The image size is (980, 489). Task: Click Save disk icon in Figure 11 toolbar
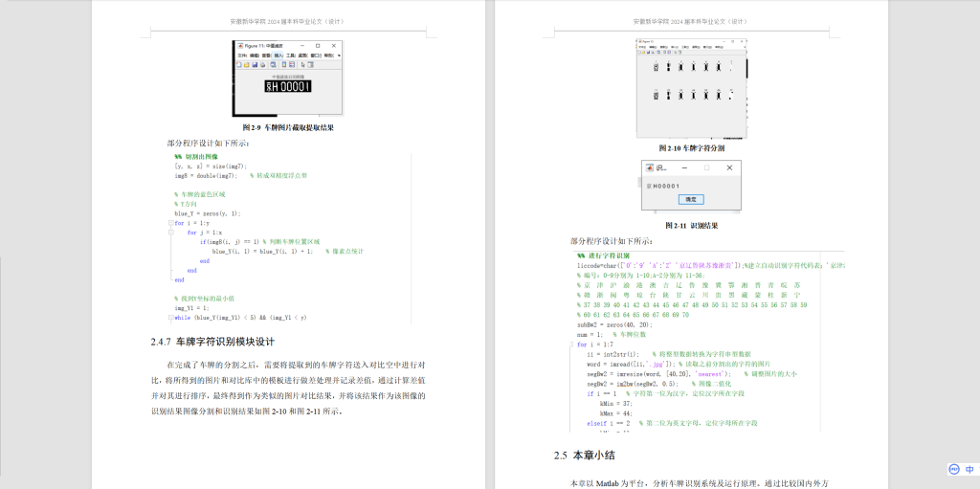point(255,64)
